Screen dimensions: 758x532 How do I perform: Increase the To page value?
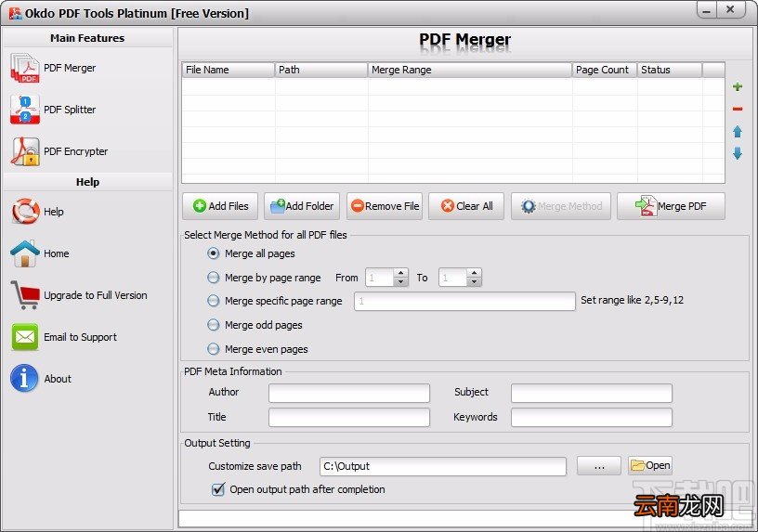click(475, 274)
